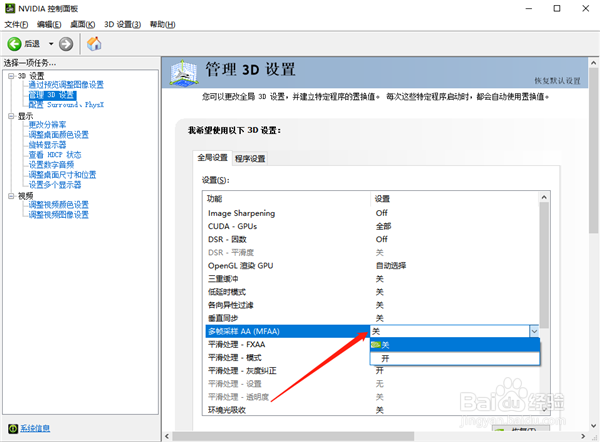Select the 三重缓冲 row
Screen dimensions: 600x442
point(372,279)
